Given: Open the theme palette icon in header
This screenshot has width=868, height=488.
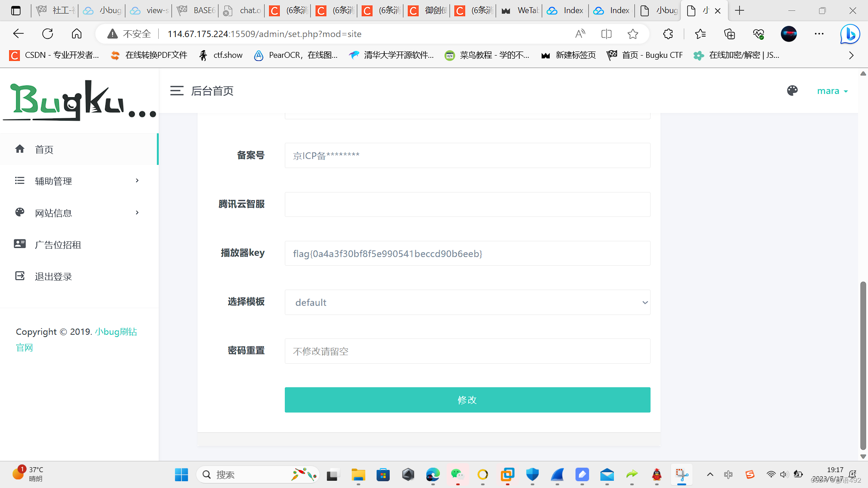Looking at the screenshot, I should pos(792,91).
